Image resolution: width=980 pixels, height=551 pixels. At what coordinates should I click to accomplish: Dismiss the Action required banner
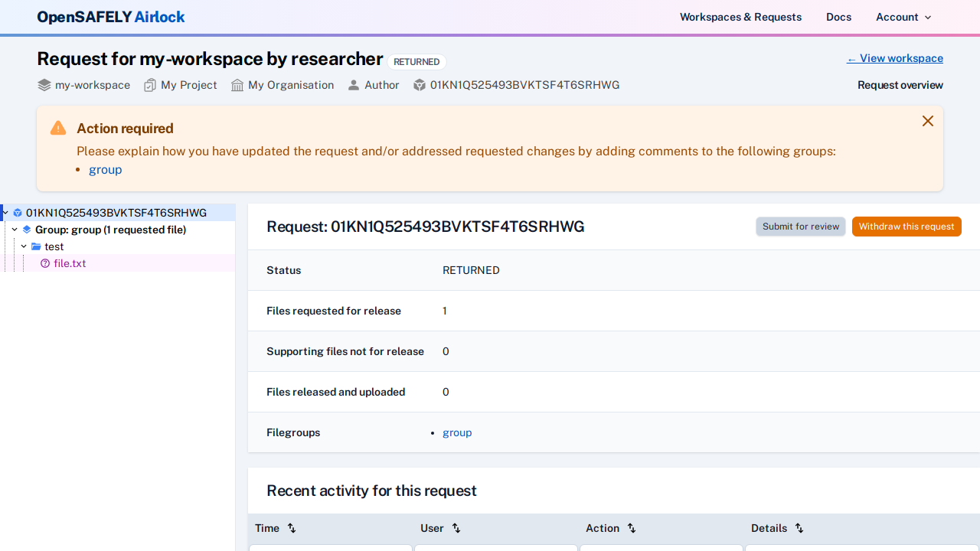[x=927, y=121]
